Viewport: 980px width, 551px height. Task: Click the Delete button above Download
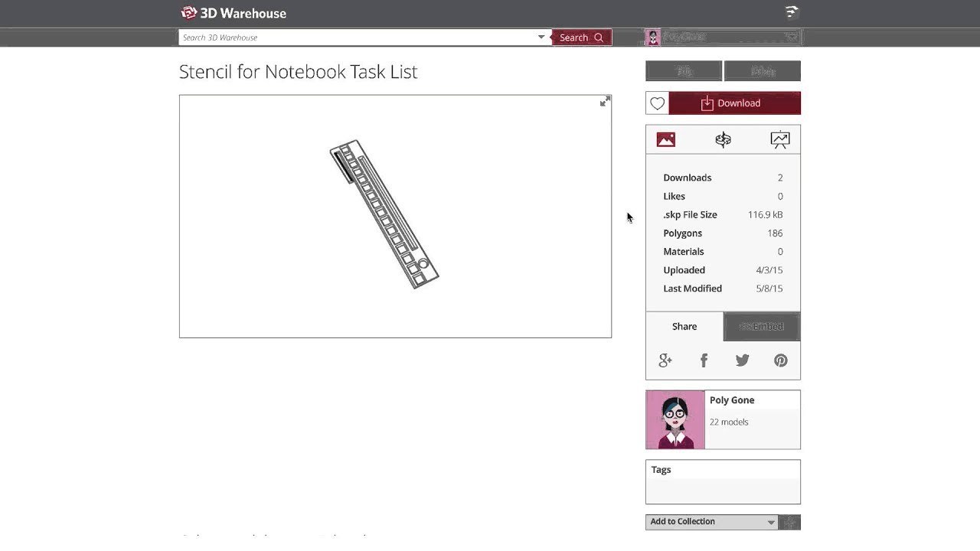763,71
